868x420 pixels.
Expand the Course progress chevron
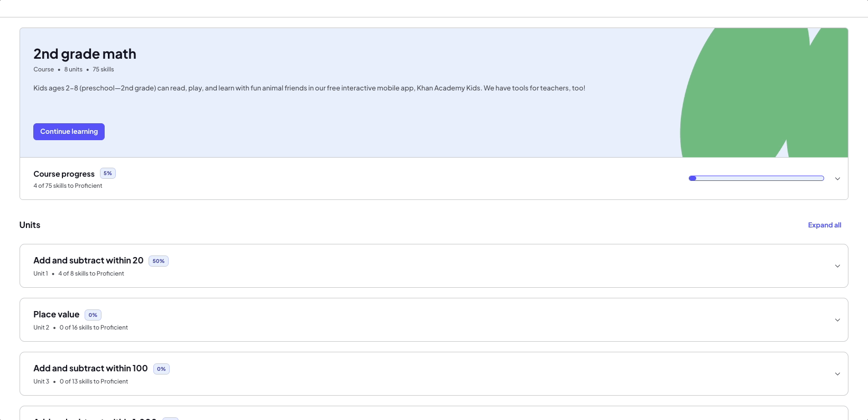coord(837,179)
